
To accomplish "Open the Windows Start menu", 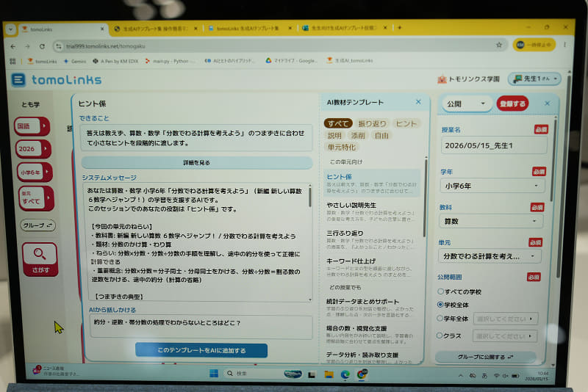I will 214,373.
